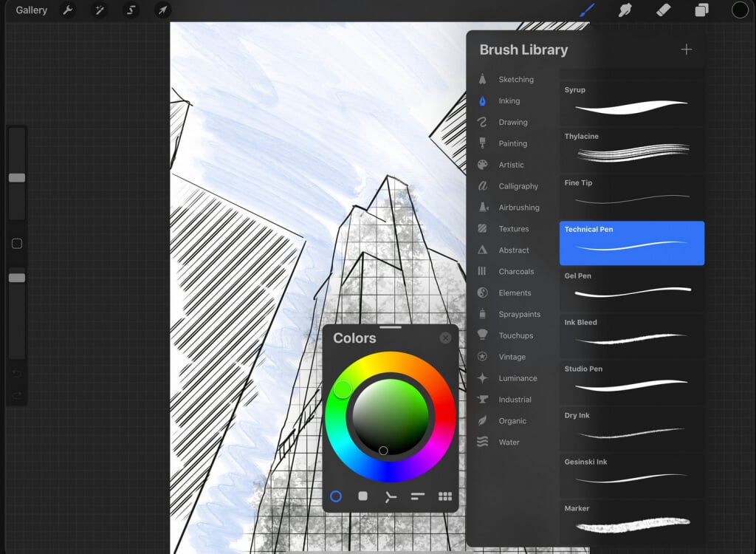Viewport: 756px width, 554px height.
Task: Tap the Brush tool icon
Action: pyautogui.click(x=587, y=10)
